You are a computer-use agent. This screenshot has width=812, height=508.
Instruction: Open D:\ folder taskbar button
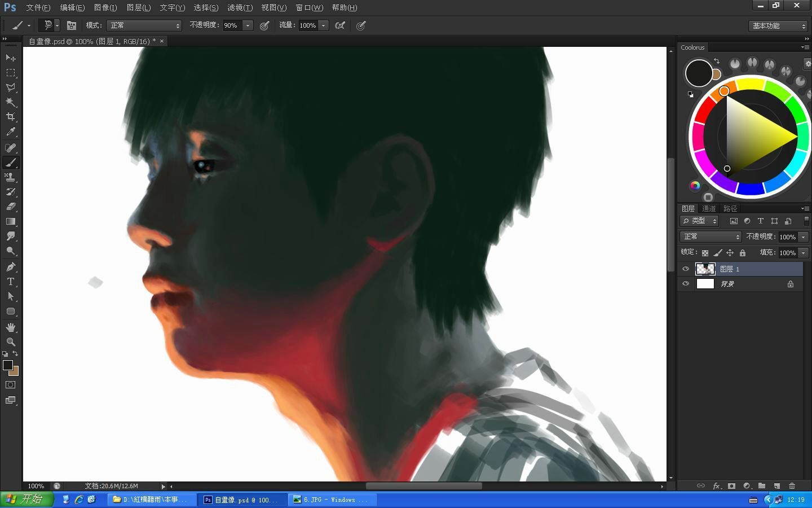pyautogui.click(x=151, y=500)
